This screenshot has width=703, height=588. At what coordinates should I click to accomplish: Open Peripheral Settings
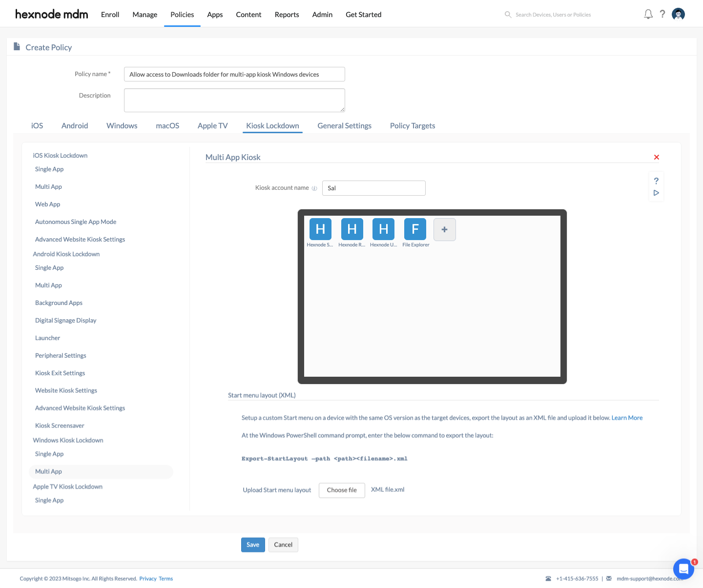pos(61,355)
